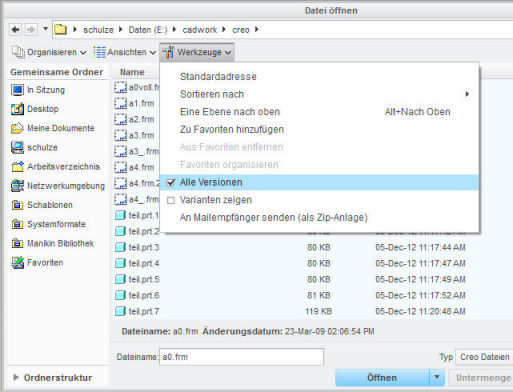Open the Typ 'Creo Dateien' combo box
513x392 pixels.
484,357
